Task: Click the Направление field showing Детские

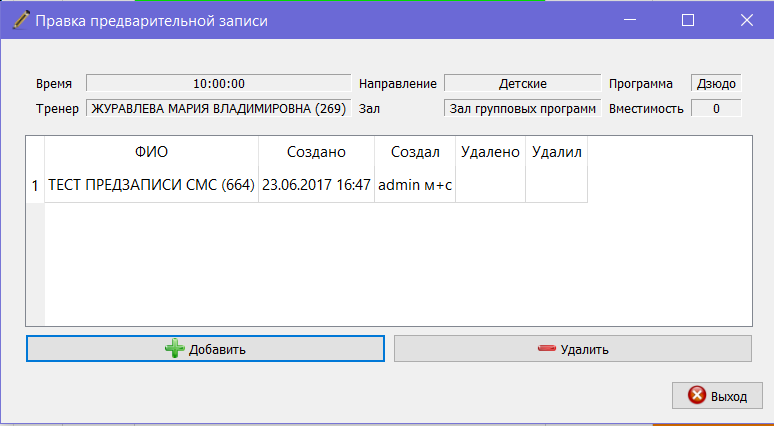Action: (523, 83)
